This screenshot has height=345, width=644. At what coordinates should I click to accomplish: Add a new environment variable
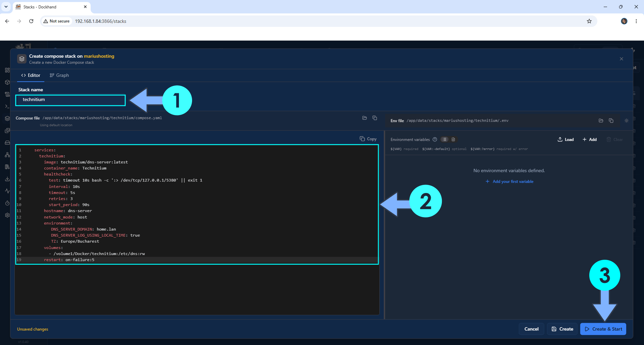[590, 140]
